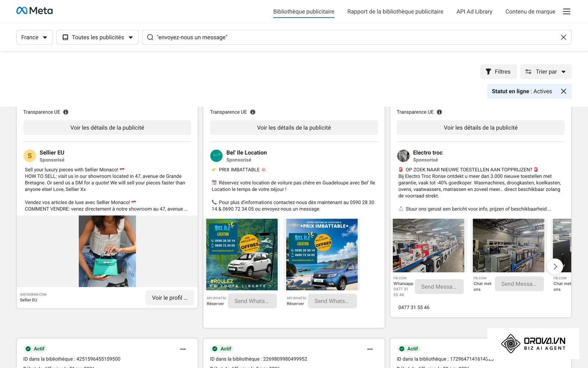View ad details for Bel' Ile Location
The image size is (588, 368).
(x=294, y=128)
